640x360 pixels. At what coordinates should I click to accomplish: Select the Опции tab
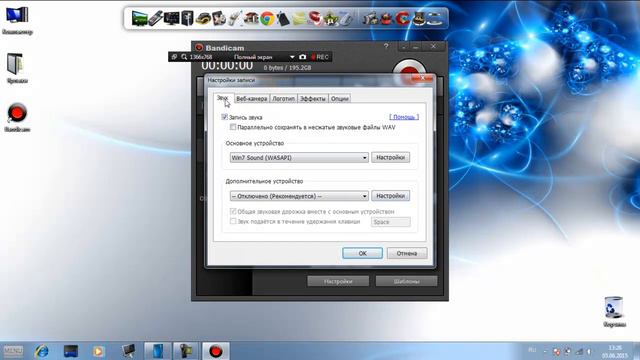pyautogui.click(x=340, y=99)
